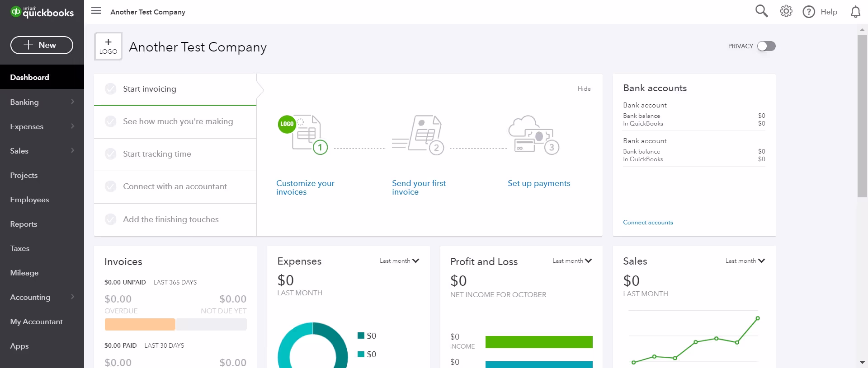Click the Connect with an accountant check circle
Screen dimensions: 868x368
coord(111,186)
